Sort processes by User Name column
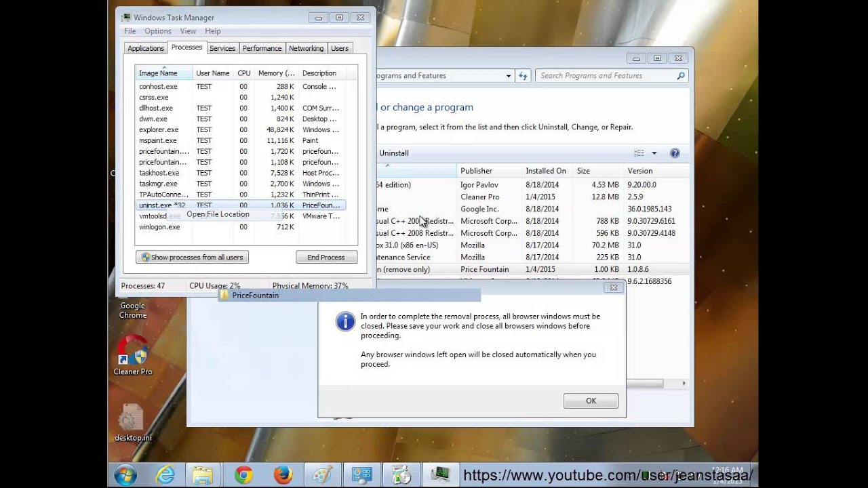This screenshot has width=868, height=488. pos(213,73)
